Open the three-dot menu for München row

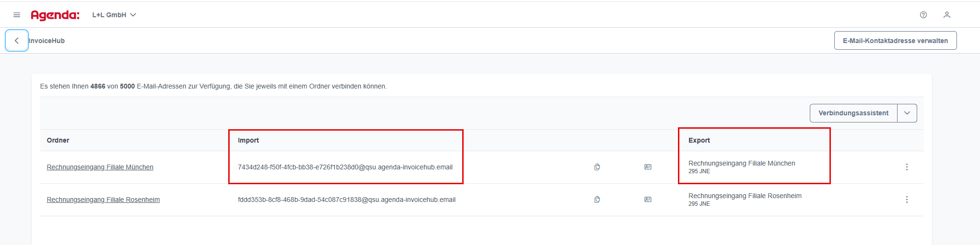907,167
